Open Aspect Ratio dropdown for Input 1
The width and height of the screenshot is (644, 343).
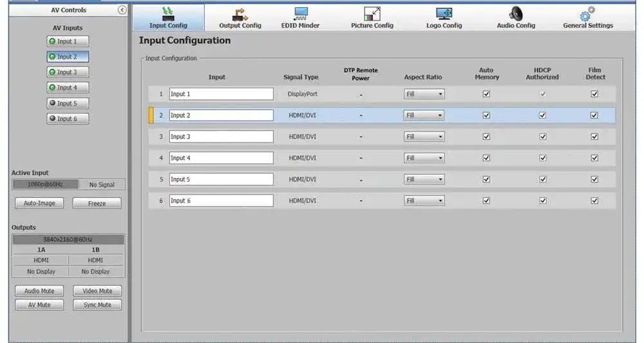(x=424, y=94)
